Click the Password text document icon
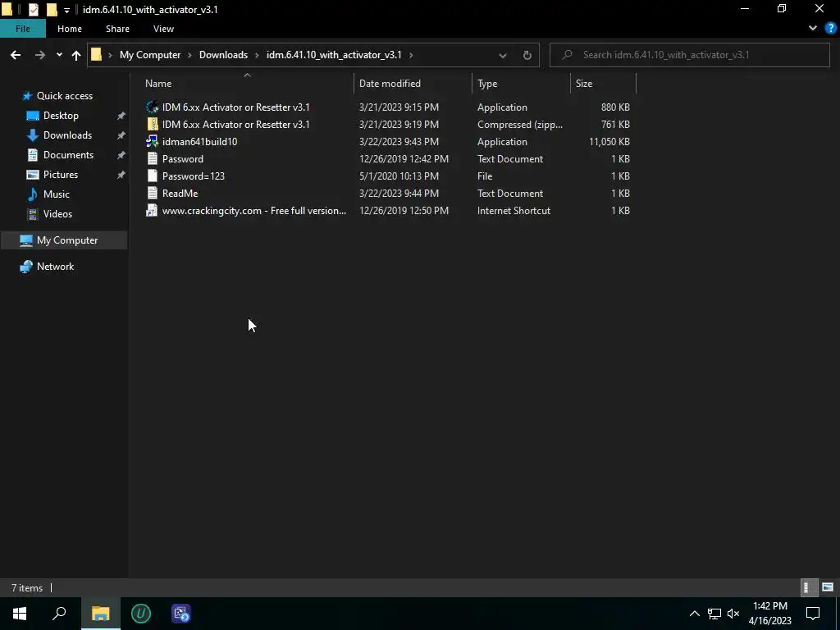 (x=152, y=158)
